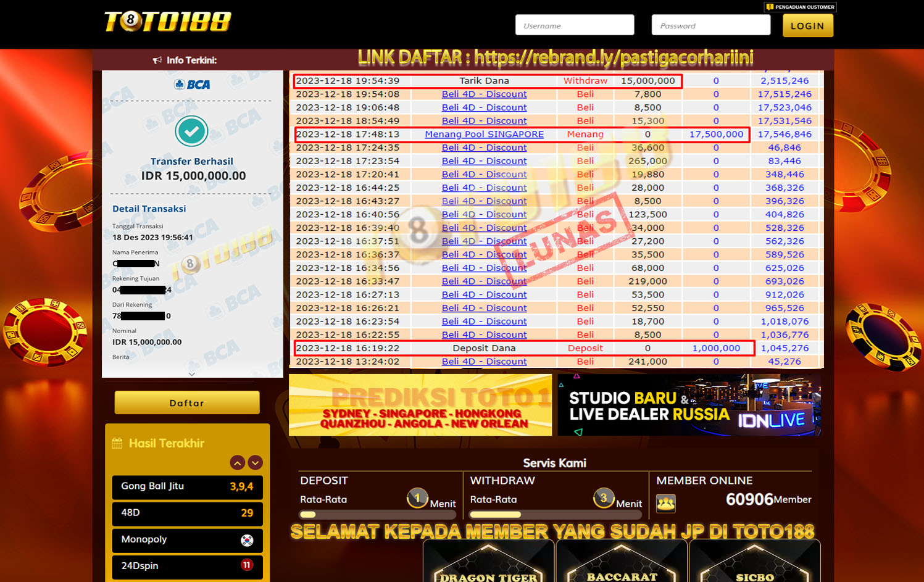This screenshot has width=924, height=582.
Task: Click the 'Withdraw' status cell
Action: (585, 81)
